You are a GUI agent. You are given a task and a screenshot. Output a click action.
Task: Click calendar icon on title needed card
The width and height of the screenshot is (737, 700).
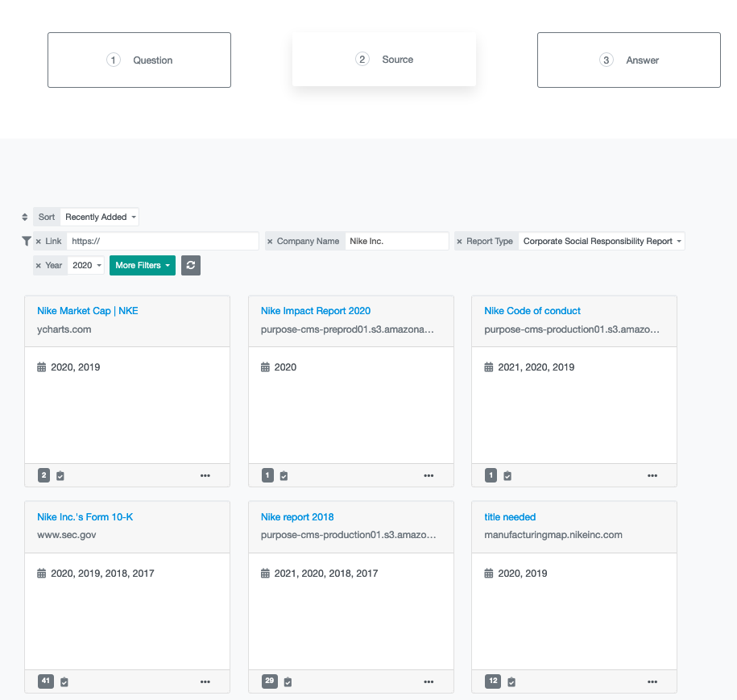[x=489, y=573]
